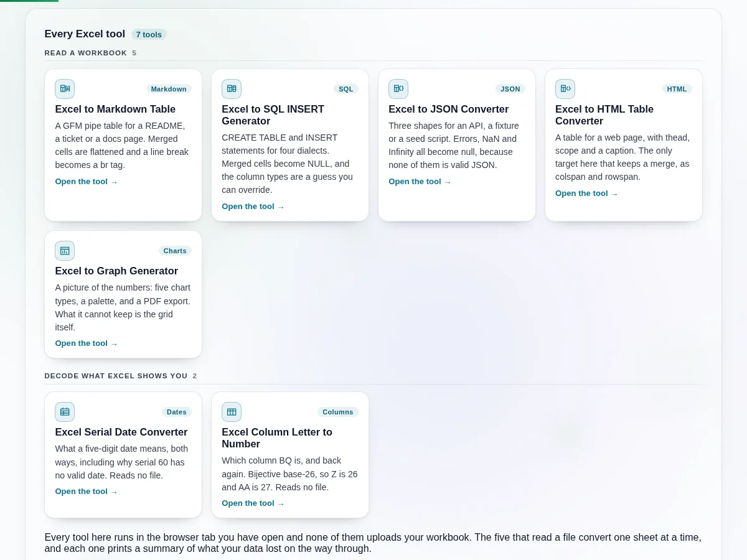Click the 'Excel Serial Date Converter' title

tap(121, 432)
